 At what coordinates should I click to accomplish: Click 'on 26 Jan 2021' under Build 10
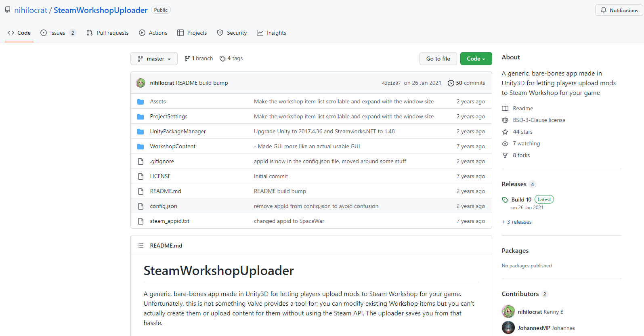pyautogui.click(x=527, y=208)
